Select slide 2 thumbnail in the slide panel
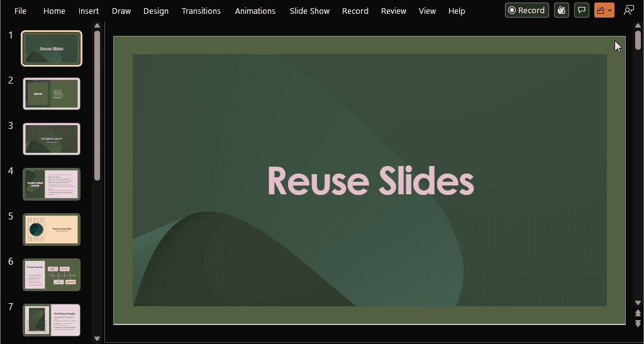Viewport: 644px width, 344px height. tap(52, 94)
